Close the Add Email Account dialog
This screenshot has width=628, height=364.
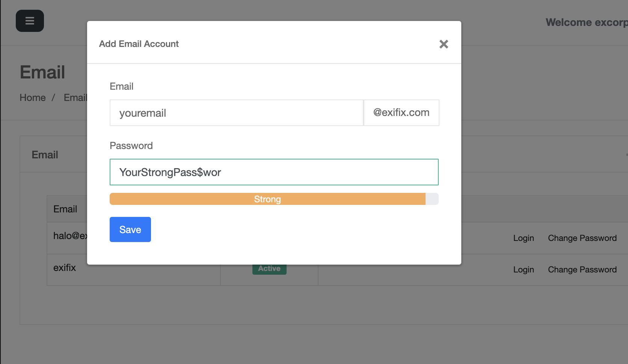444,44
